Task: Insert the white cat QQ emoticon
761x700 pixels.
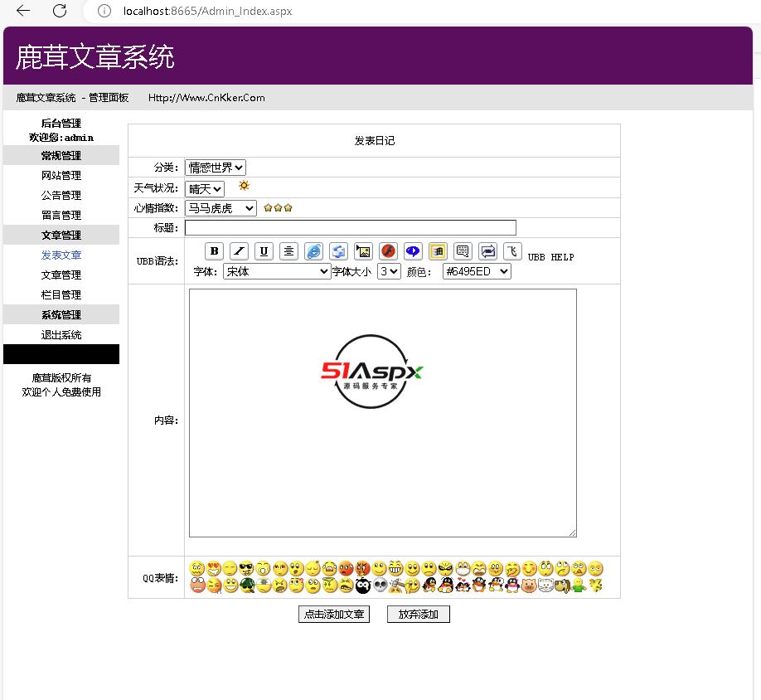Action: [545, 586]
